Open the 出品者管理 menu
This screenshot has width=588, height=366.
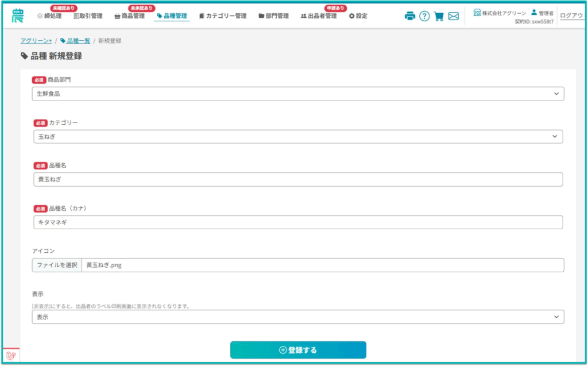click(x=319, y=16)
